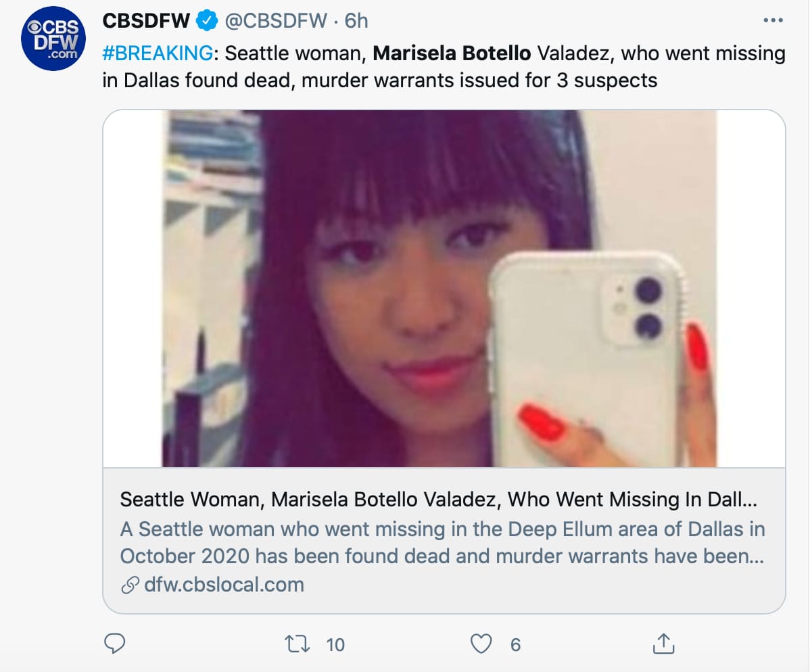Click the reply speech bubble icon
The height and width of the screenshot is (672, 810).
point(115,644)
